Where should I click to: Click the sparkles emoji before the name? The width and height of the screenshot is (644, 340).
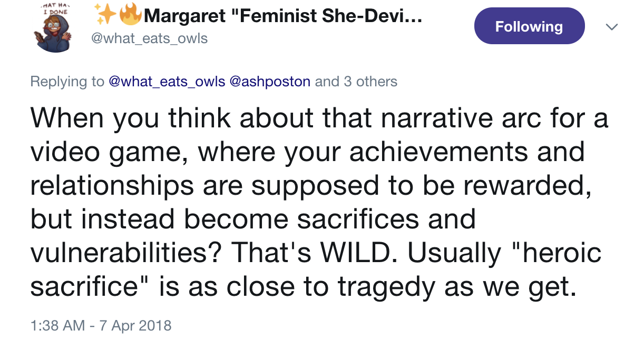106,15
